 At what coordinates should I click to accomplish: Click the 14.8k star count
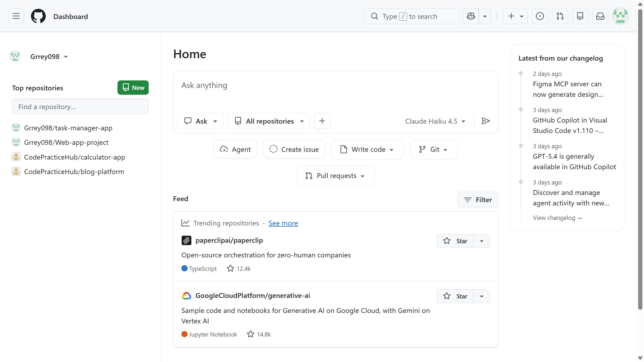(x=259, y=334)
